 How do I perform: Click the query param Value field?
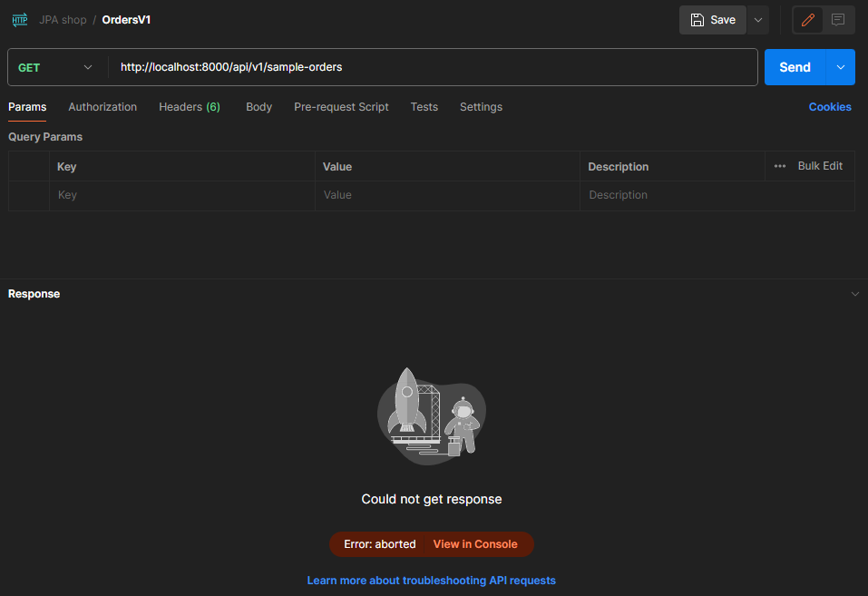pyautogui.click(x=447, y=196)
